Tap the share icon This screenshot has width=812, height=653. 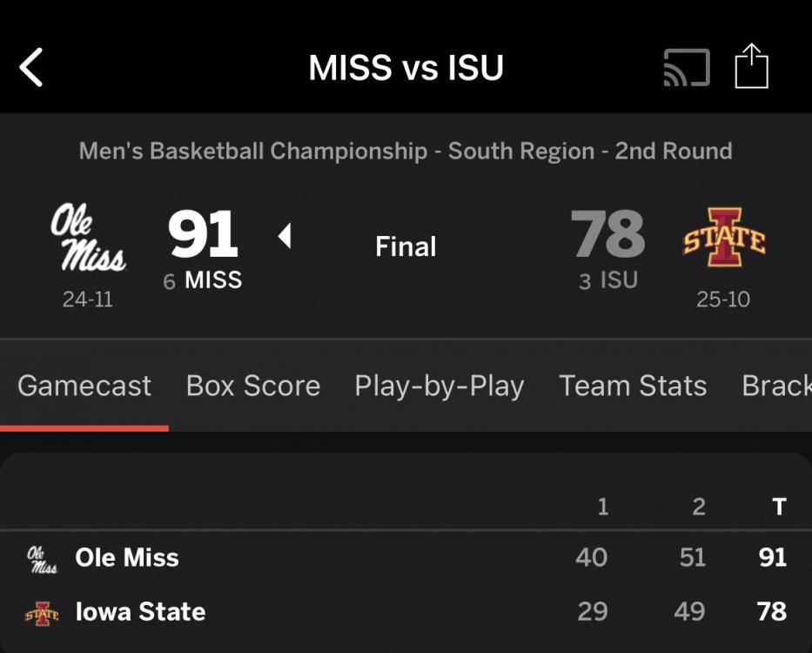[x=751, y=67]
